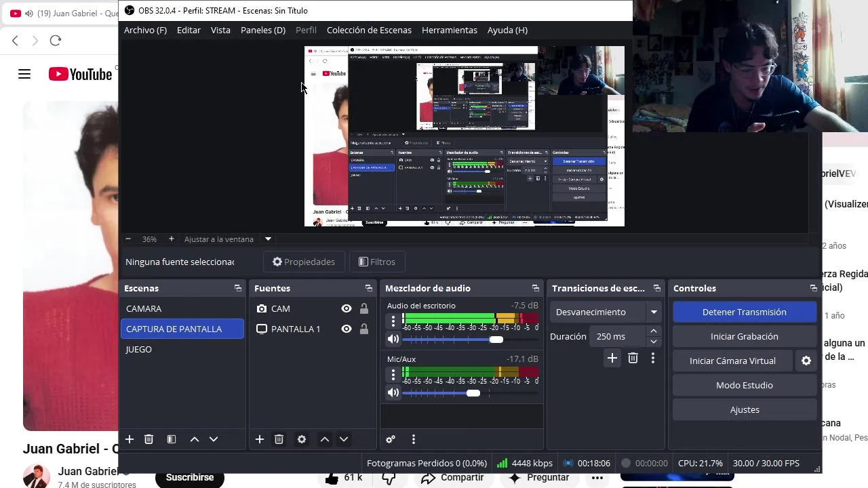The width and height of the screenshot is (868, 488).
Task: Zoom in the preview with plus
Action: pos(172,239)
